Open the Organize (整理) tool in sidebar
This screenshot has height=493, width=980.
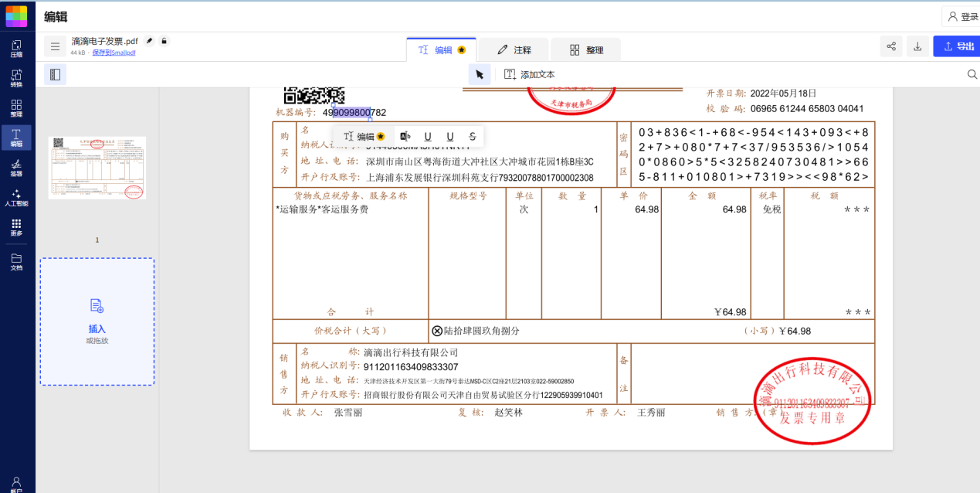[16, 107]
